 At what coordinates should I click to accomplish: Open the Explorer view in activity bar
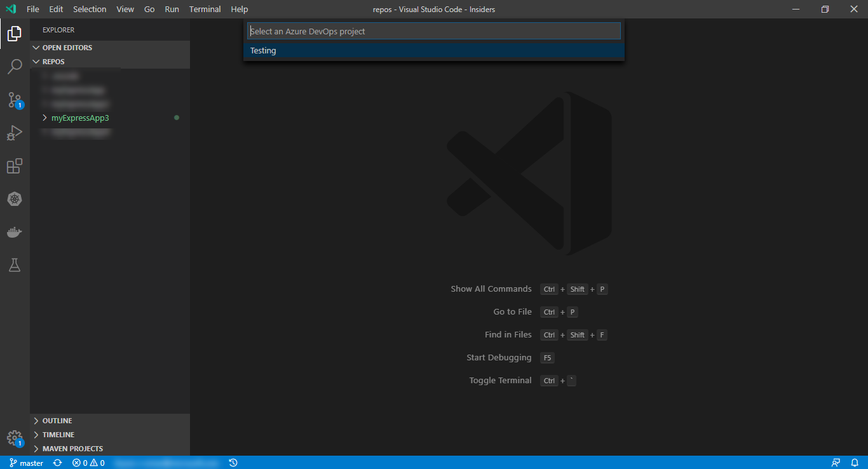15,34
